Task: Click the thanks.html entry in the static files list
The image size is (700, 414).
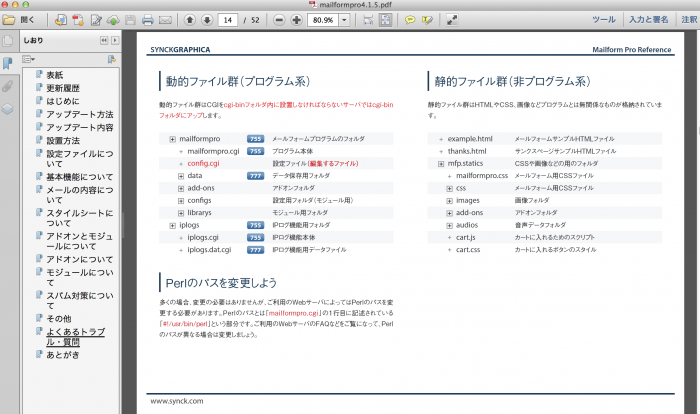Action: [467, 151]
